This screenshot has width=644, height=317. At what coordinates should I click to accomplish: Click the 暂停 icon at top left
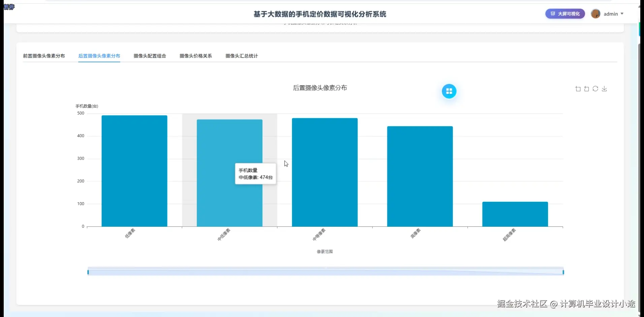point(9,7)
